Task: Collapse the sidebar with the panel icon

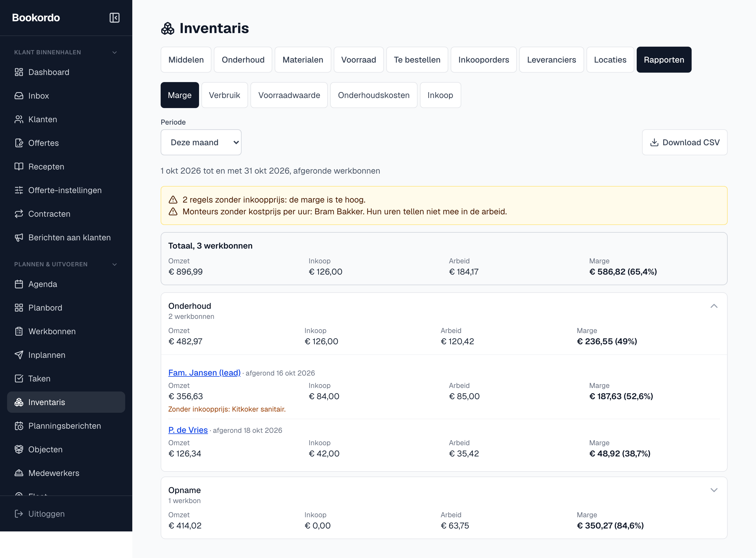Action: (115, 17)
